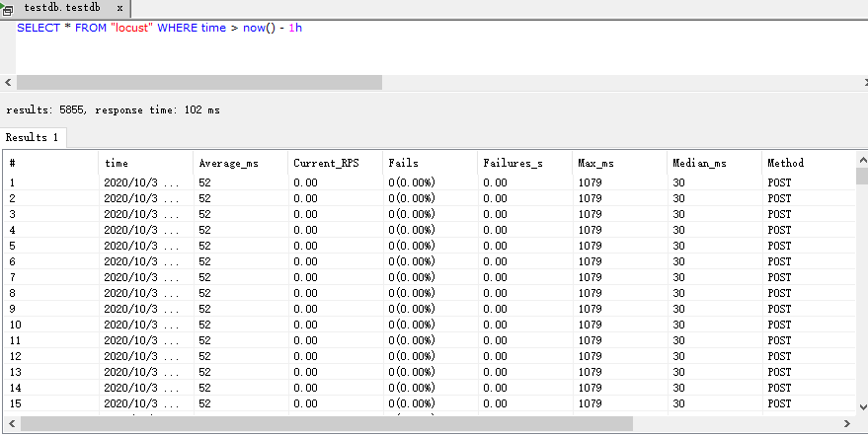Click the query window icon beside the testdb tab
The width and height of the screenshot is (868, 436).
(7, 8)
